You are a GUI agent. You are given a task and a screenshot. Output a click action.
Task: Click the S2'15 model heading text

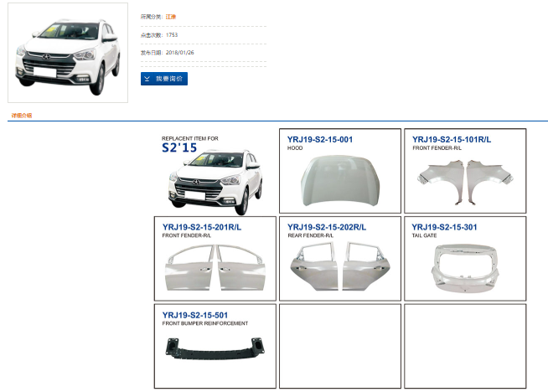coord(179,147)
